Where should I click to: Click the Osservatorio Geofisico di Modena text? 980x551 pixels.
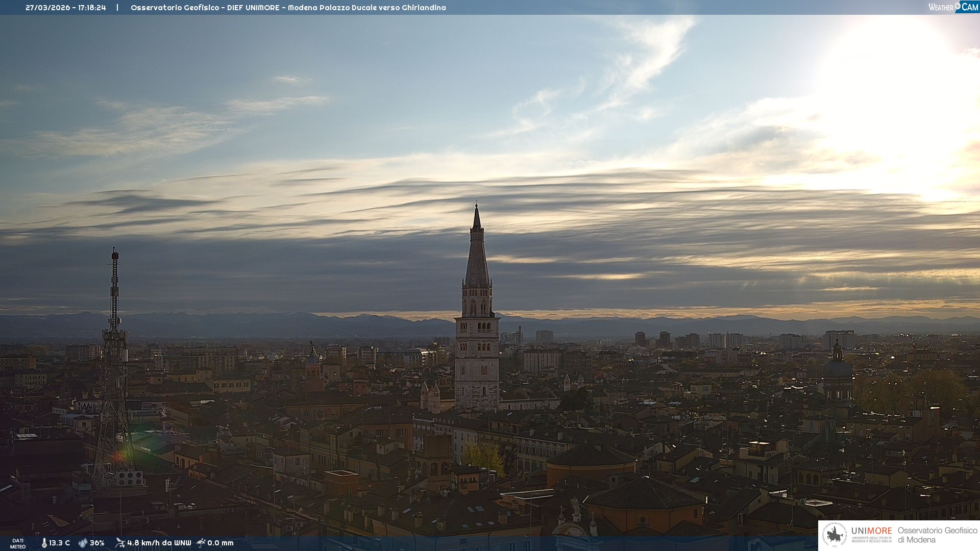(x=937, y=535)
